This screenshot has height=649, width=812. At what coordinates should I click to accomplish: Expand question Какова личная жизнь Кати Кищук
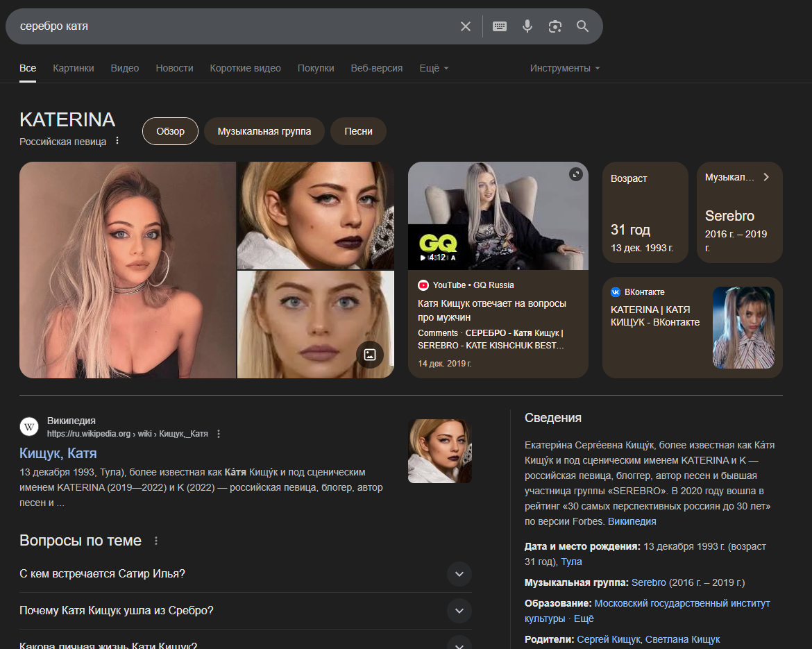[246, 642]
